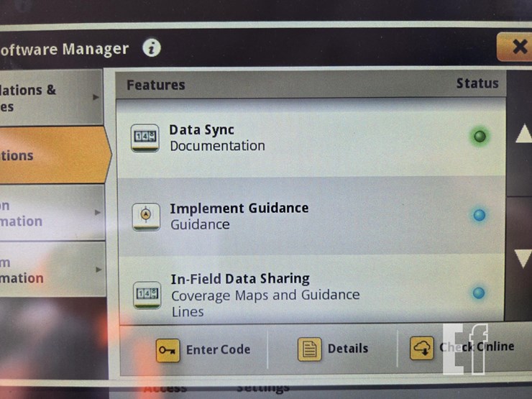This screenshot has height=399, width=532.
Task: Switch to the Installations & Updates tab
Action: (x=43, y=98)
